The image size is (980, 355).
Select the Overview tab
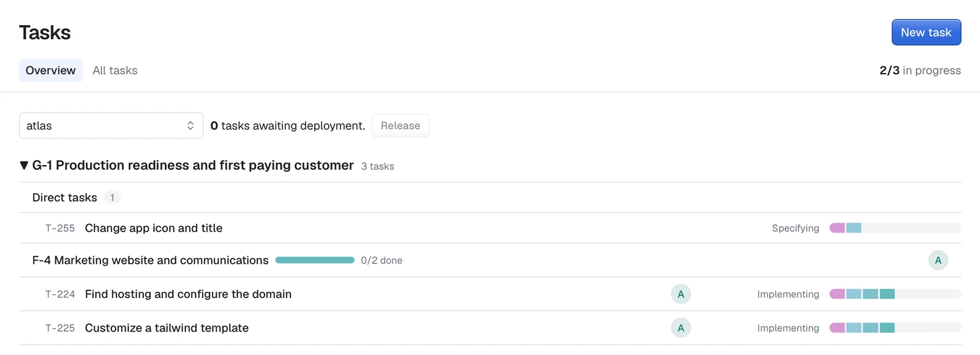[51, 71]
